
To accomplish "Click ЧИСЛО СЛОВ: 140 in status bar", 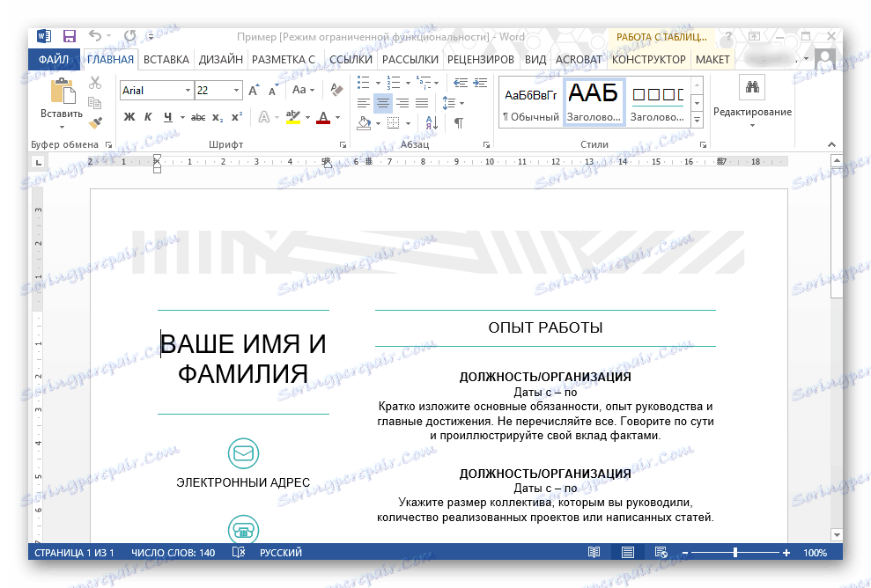I will (173, 553).
